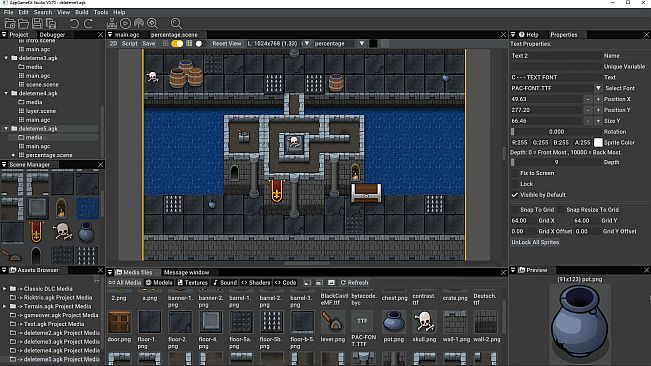Open the Help panel tab
This screenshot has height=366, width=651.
529,35
